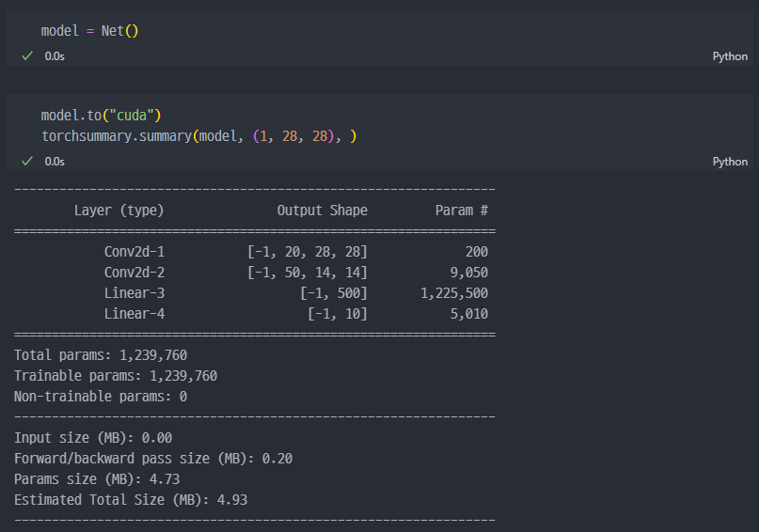Select Python language label of torchsummary cell
The width and height of the screenshot is (759, 532).
[x=730, y=162]
